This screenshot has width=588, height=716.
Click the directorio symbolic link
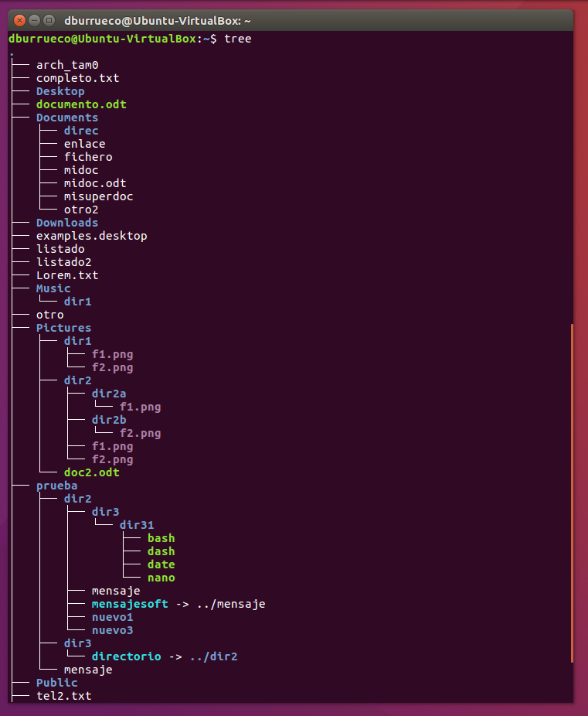(126, 656)
